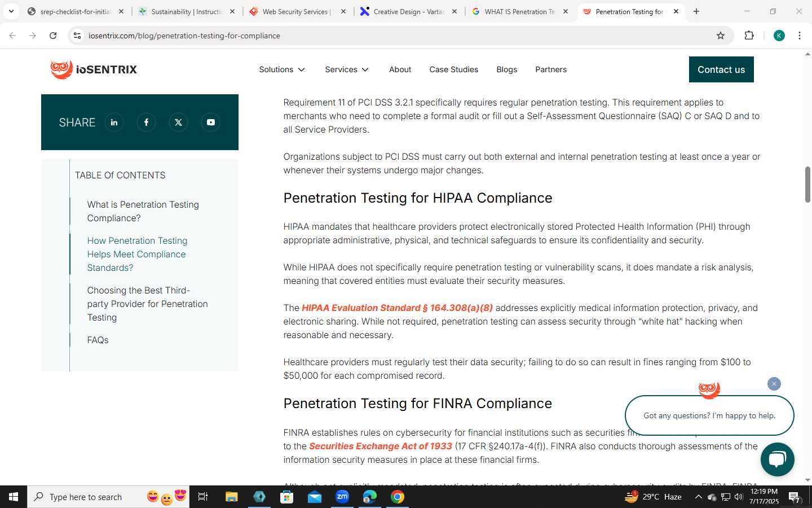The height and width of the screenshot is (508, 812).
Task: Jump to FAQs section
Action: click(98, 340)
